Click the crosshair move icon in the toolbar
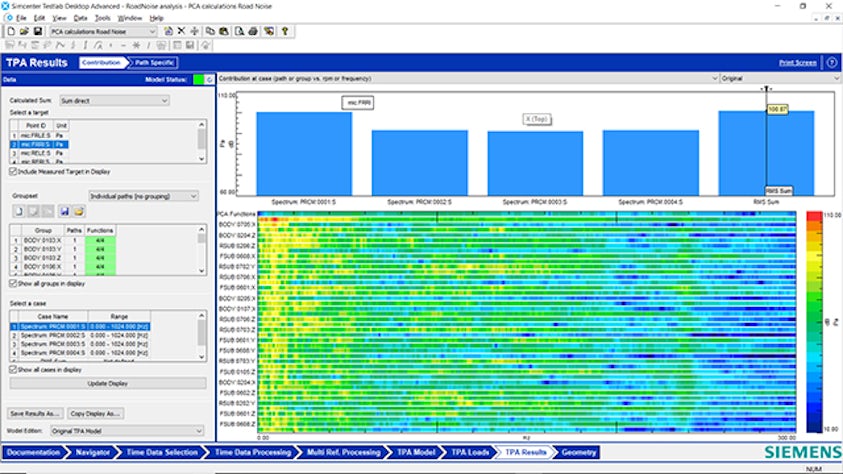This screenshot has height=474, width=843. (195, 31)
